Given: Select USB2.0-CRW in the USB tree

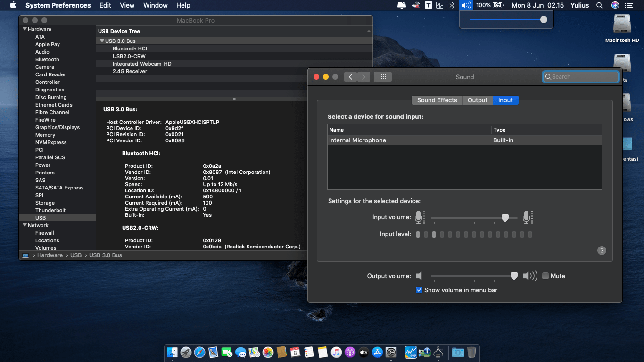Looking at the screenshot, I should [129, 56].
